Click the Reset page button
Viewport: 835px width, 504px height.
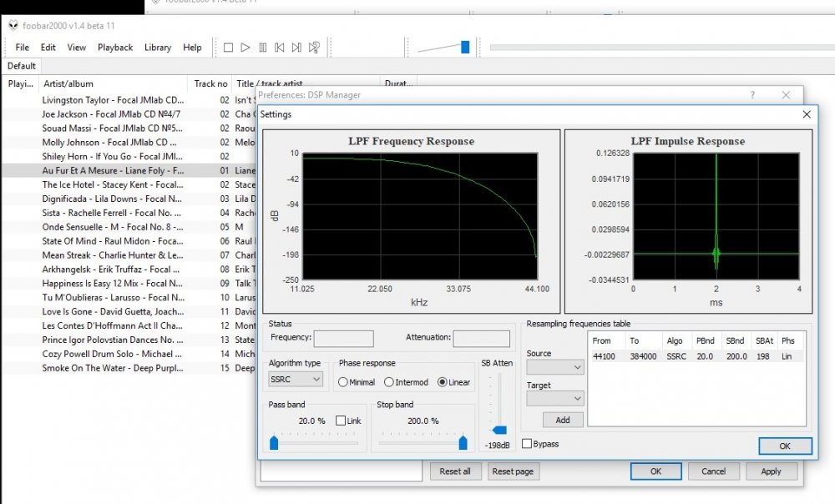[513, 471]
